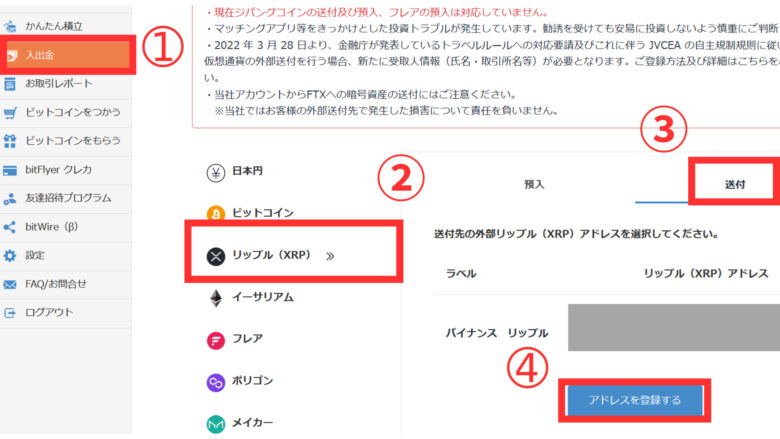Select the バイナンス リップル address row
Screen dimensions: 780x439
point(606,328)
